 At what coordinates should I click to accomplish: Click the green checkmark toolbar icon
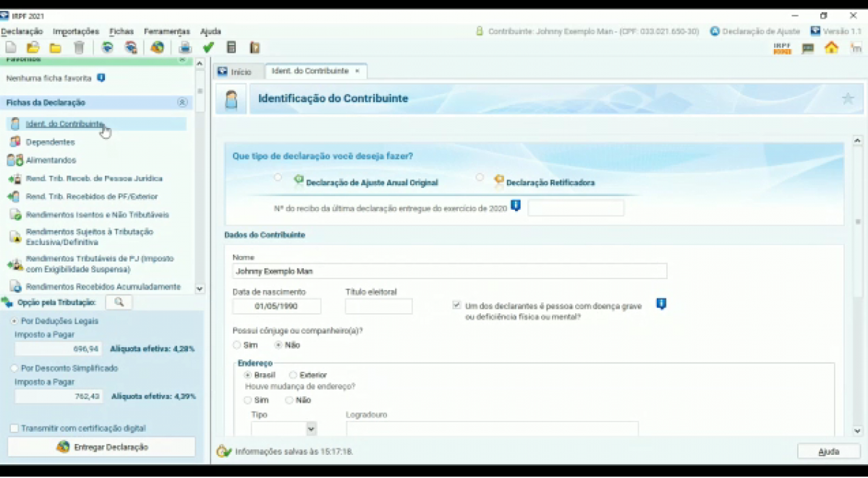208,48
